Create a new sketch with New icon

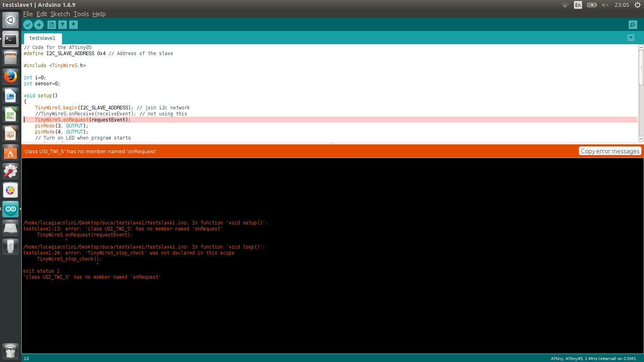click(x=52, y=25)
